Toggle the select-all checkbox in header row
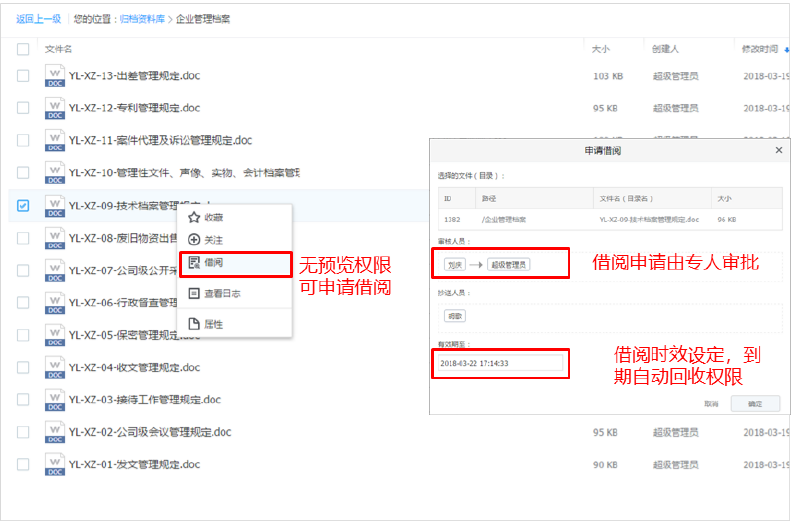The height and width of the screenshot is (521, 793). click(x=23, y=49)
